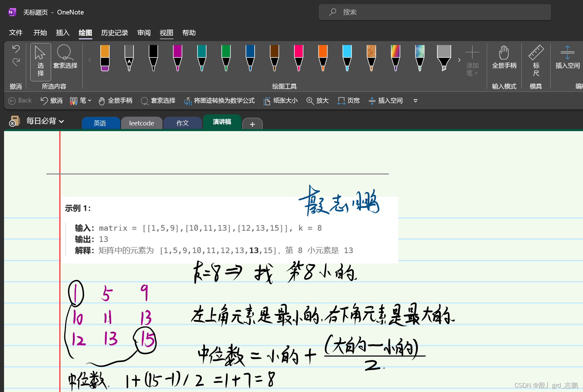Choose the Lasso Select tool in ribbon

click(x=65, y=57)
